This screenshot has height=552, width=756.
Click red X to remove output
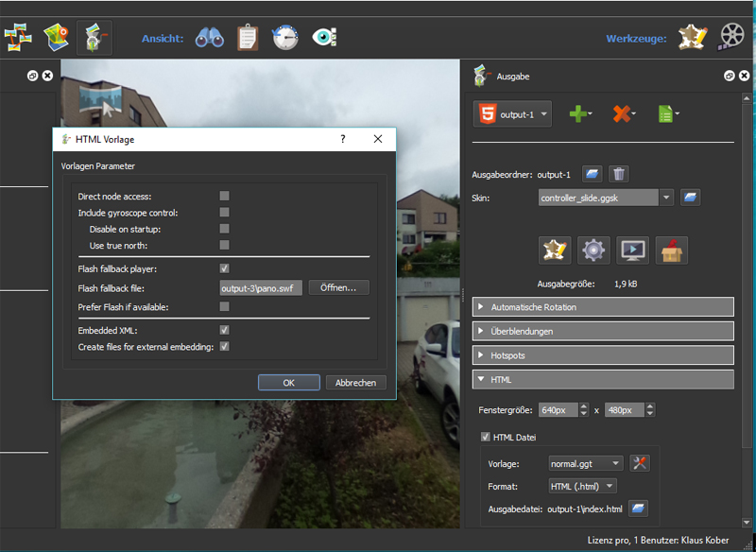(x=623, y=114)
